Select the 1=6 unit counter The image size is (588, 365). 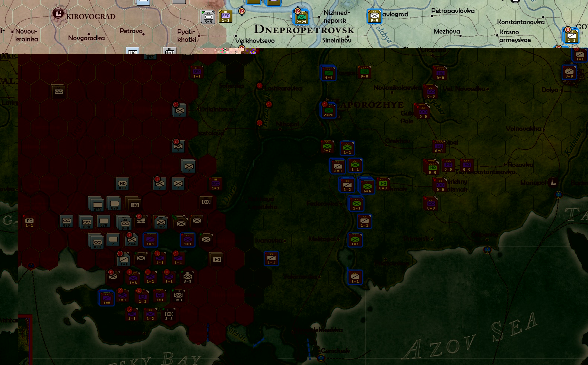133,278
